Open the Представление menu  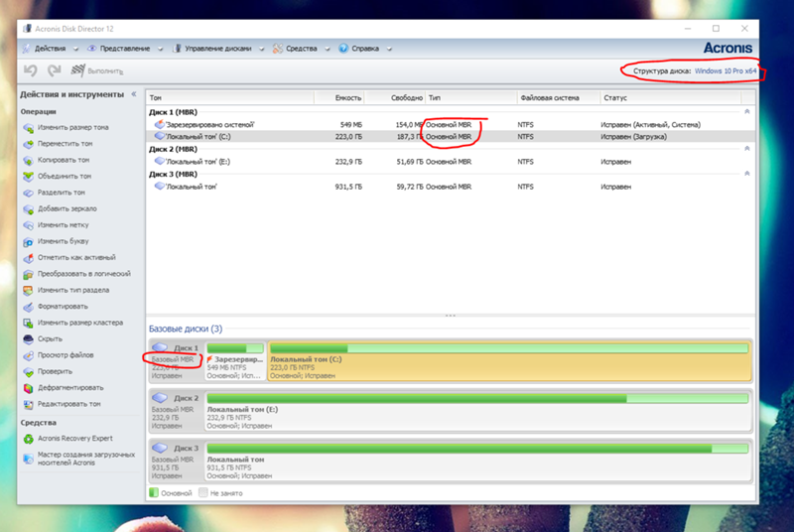click(125, 49)
